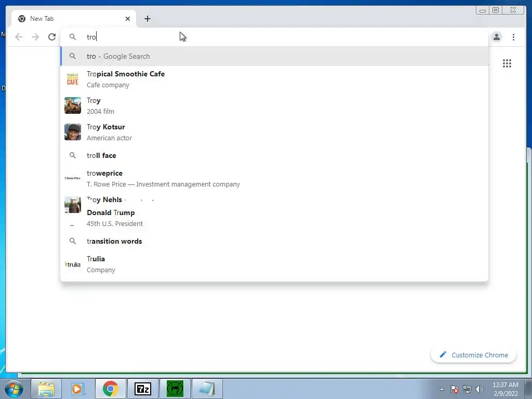The width and height of the screenshot is (532, 399).
Task: Click the search icon beside transition words
Action: [x=73, y=241]
